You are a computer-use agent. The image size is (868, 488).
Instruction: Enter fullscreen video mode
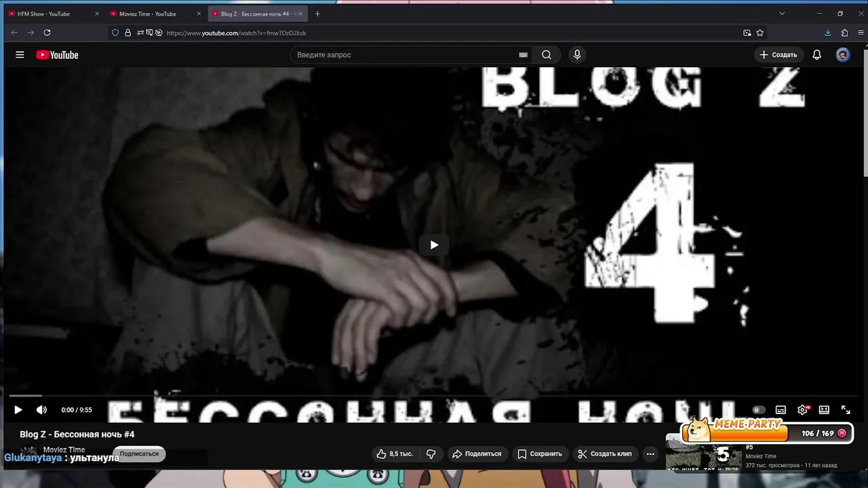click(x=846, y=409)
